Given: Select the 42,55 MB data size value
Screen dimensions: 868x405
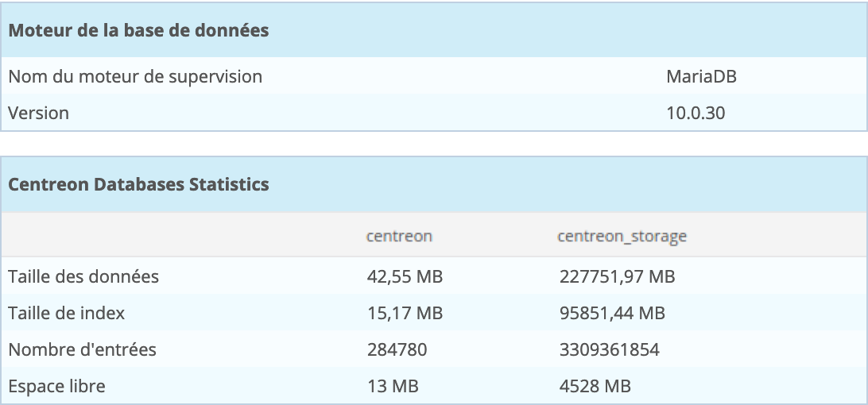Looking at the screenshot, I should (405, 276).
